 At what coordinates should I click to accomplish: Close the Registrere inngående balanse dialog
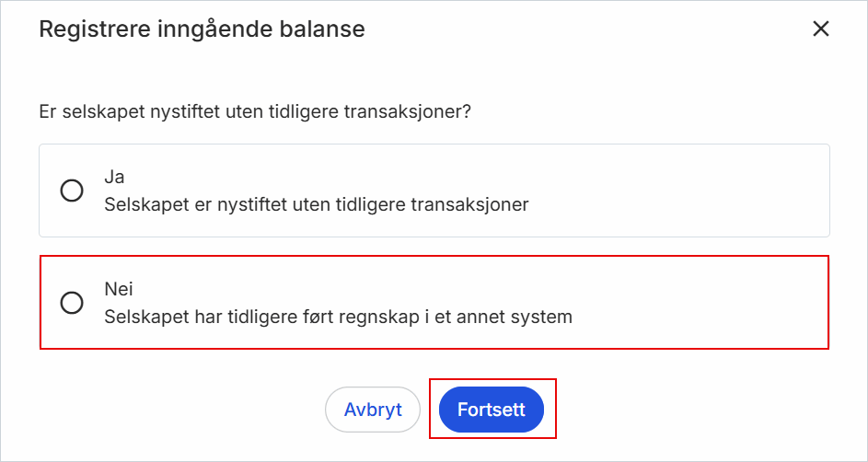821,29
